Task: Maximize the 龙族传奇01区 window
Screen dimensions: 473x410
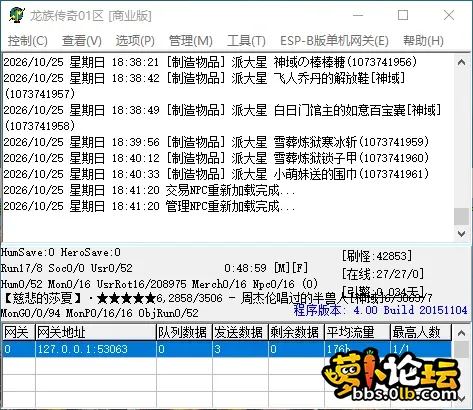Action: (403, 15)
